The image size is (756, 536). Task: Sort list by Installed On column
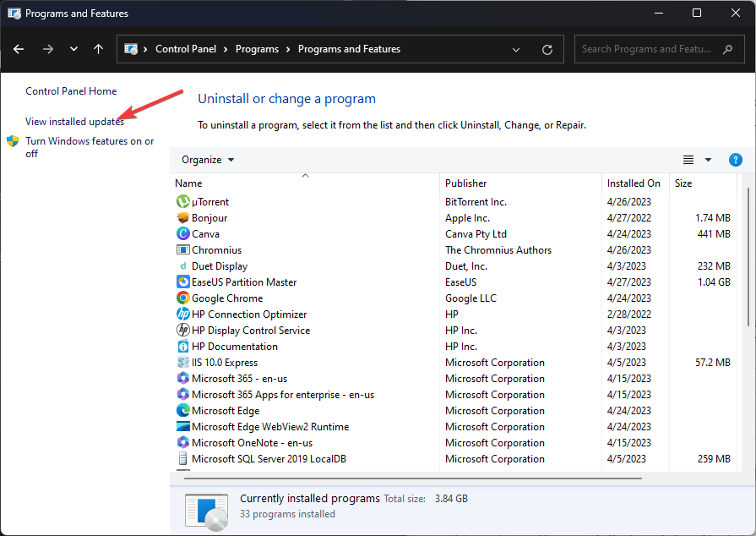(634, 183)
